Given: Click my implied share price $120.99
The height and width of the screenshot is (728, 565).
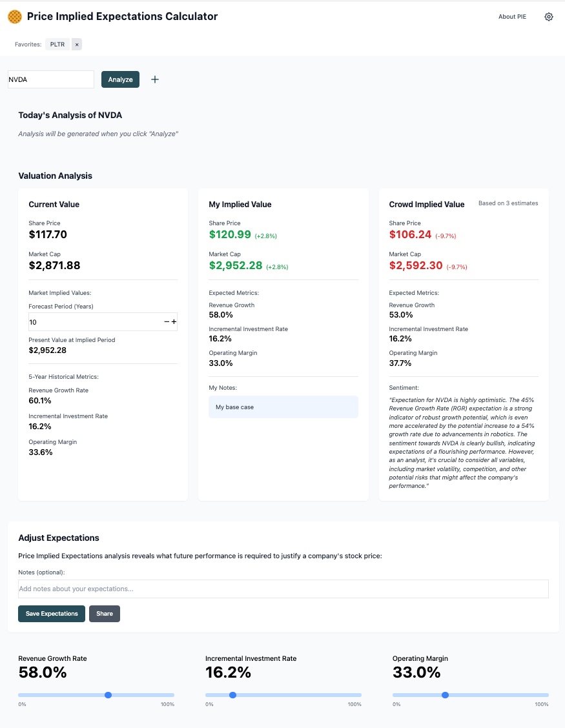Looking at the screenshot, I should 230,234.
